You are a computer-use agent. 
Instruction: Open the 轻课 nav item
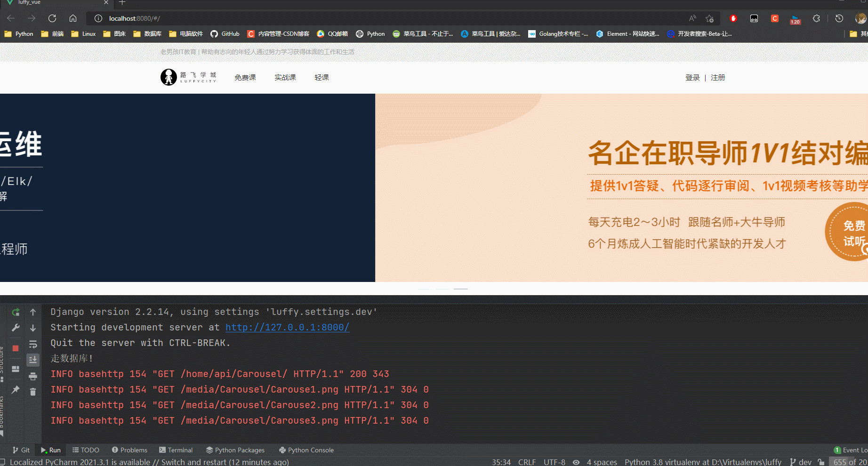coord(321,77)
